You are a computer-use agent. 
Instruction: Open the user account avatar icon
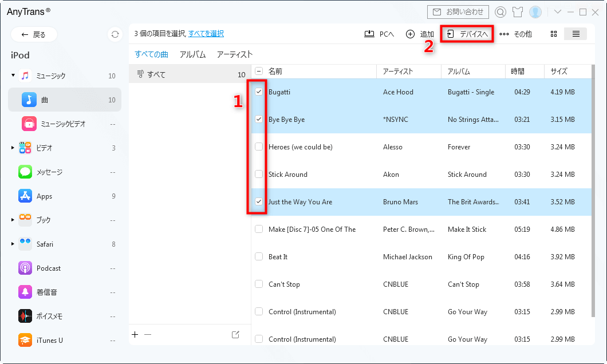tap(535, 12)
